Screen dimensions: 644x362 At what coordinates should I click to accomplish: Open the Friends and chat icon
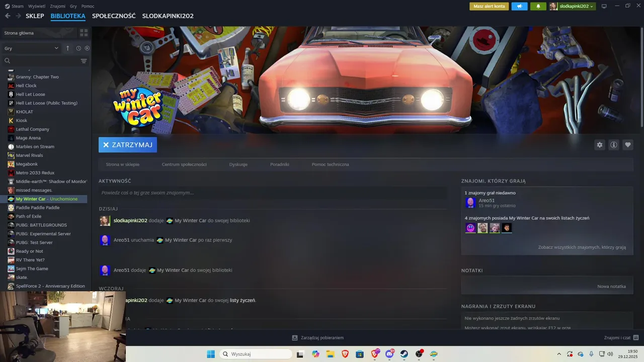pos(636,337)
